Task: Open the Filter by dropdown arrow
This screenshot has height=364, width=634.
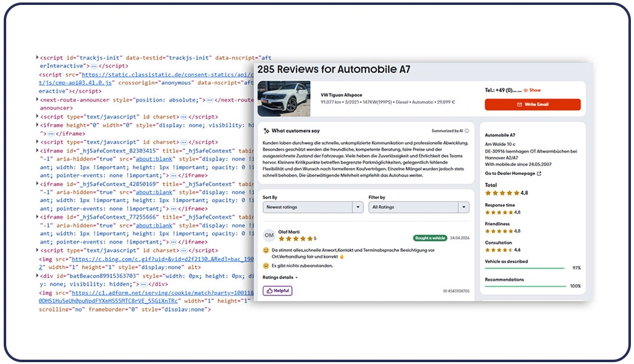Action: tap(464, 207)
